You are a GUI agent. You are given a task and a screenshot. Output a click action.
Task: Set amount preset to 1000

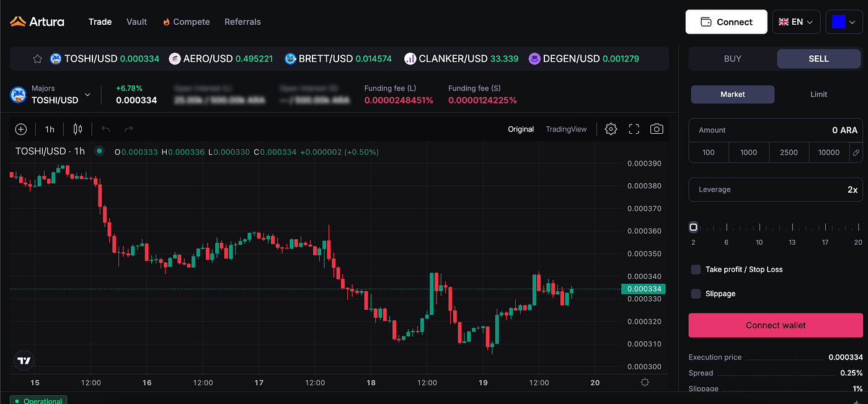(x=748, y=152)
